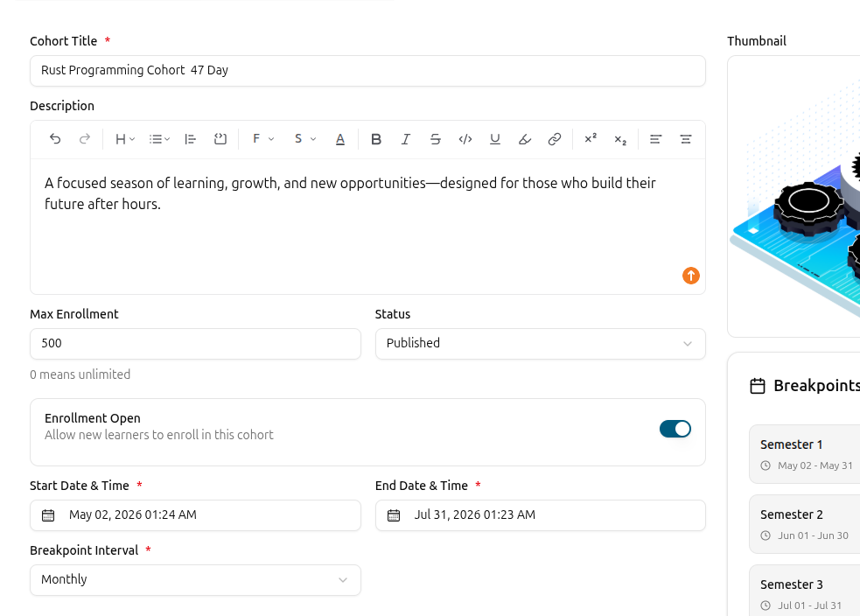
Task: Click the redo icon in the editor toolbar
Action: 85,139
